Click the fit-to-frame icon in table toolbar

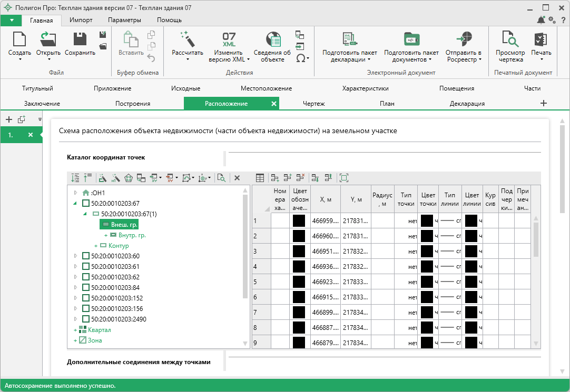click(344, 178)
